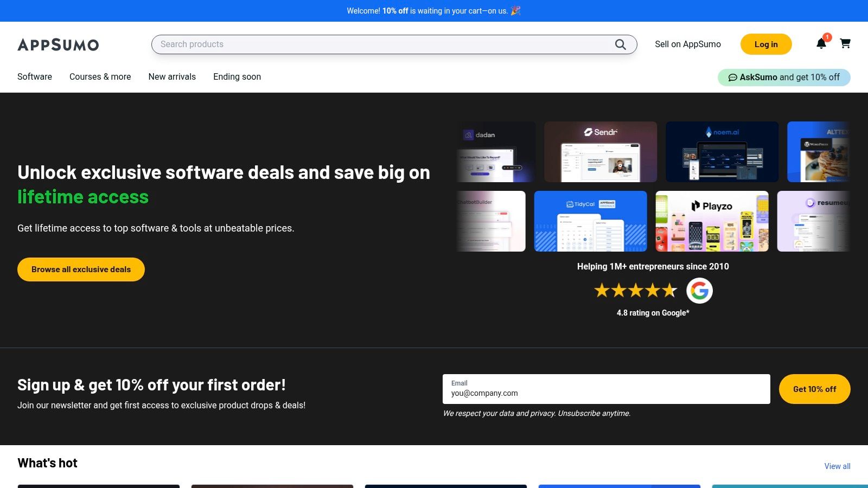868x488 pixels.
Task: Open the notifications bell
Action: [x=821, y=44]
